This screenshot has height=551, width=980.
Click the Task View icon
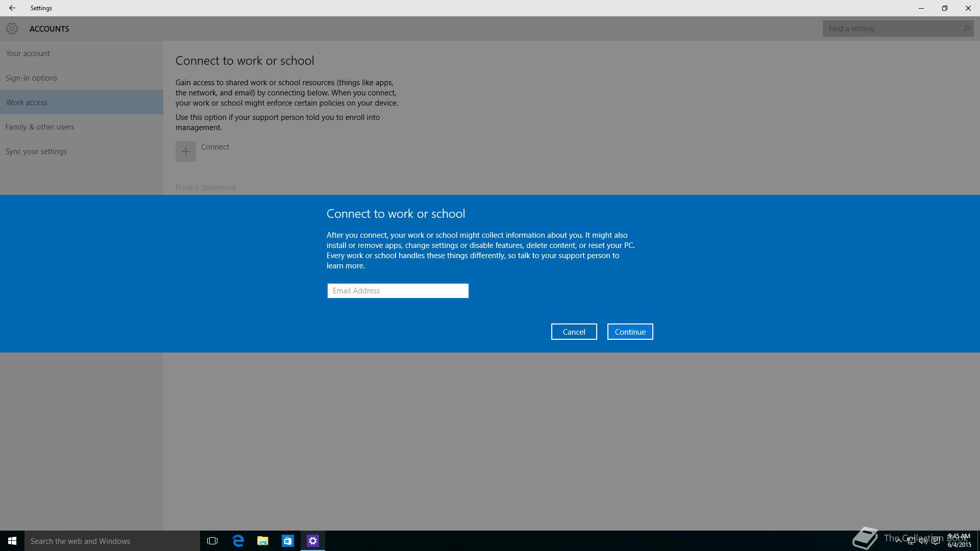212,541
